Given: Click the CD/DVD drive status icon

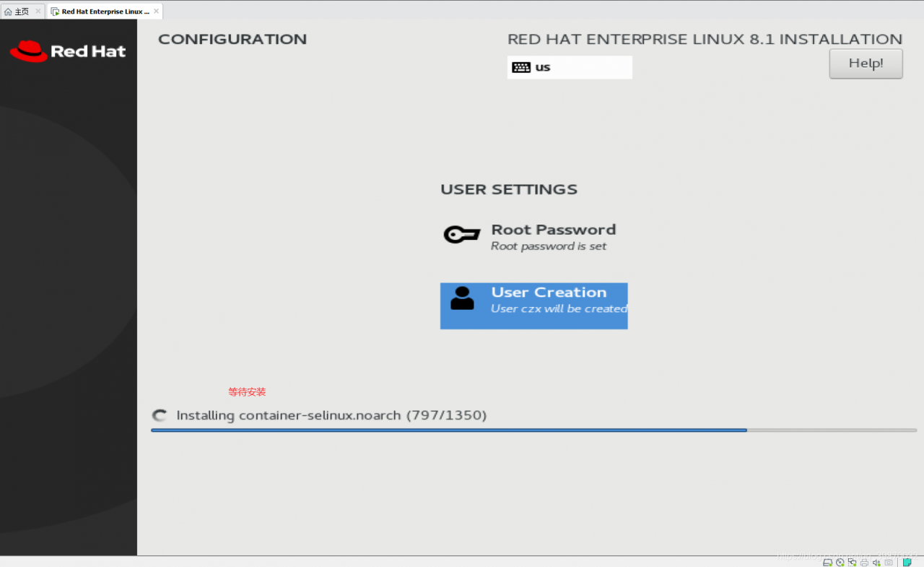Looking at the screenshot, I should pyautogui.click(x=840, y=562).
